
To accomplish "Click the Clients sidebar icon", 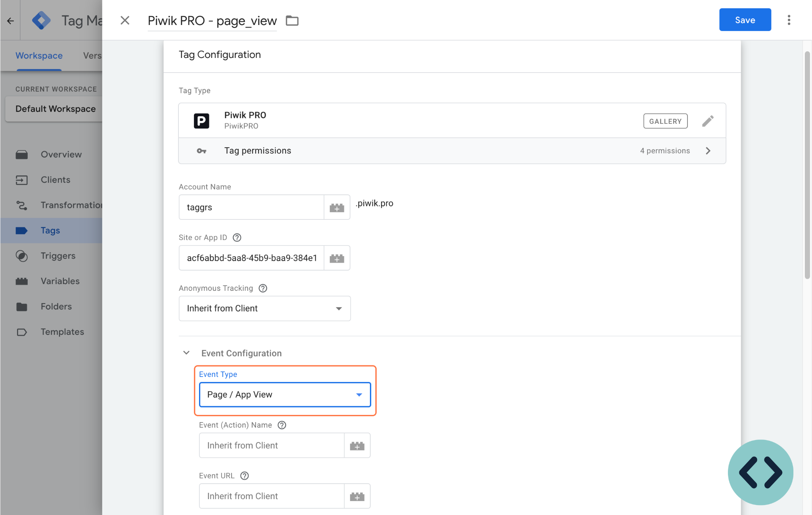I will (22, 180).
